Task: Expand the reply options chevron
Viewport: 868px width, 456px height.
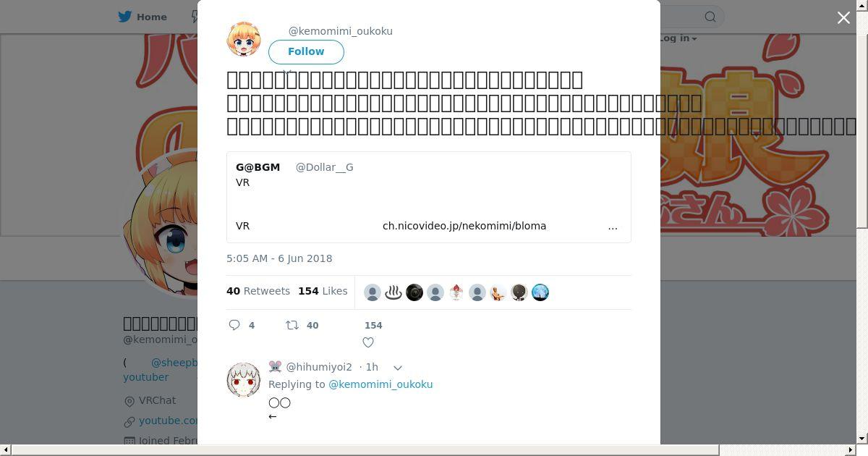Action: [x=397, y=368]
